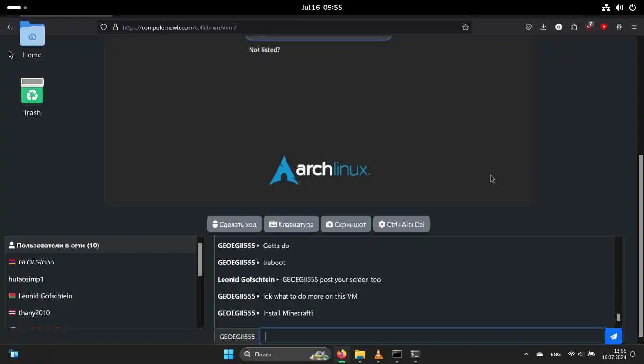This screenshot has width=644, height=364.
Task: Save page to Pocket icon
Action: 528,27
